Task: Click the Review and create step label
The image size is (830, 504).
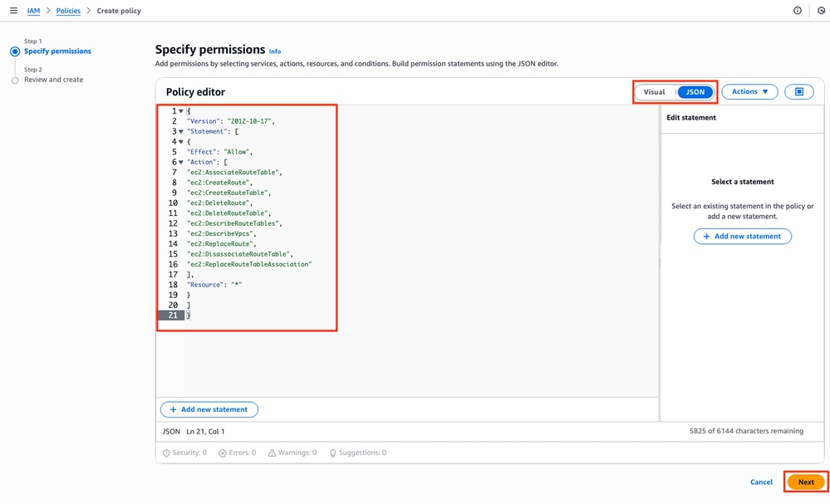Action: [x=53, y=80]
